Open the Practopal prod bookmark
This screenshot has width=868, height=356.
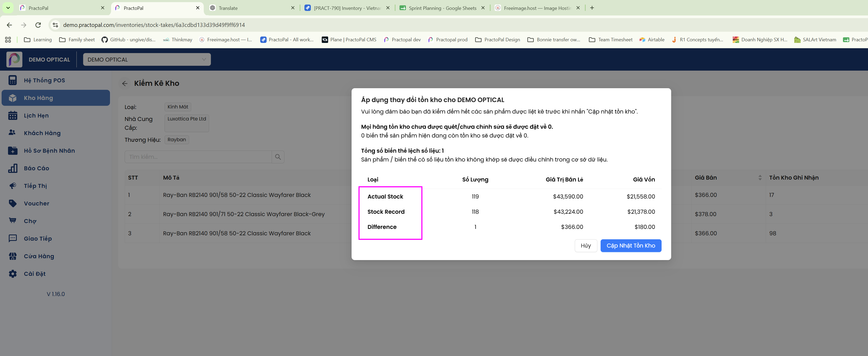448,40
